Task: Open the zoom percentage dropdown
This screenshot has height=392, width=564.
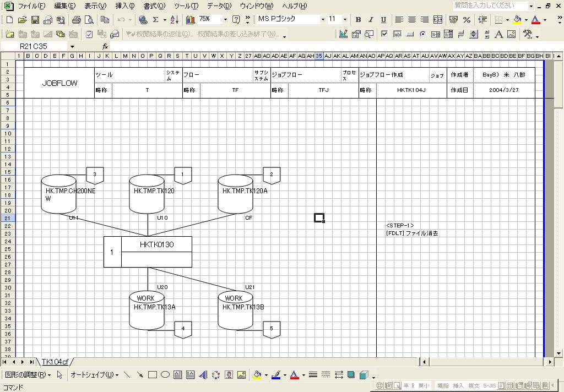Action: tap(225, 19)
